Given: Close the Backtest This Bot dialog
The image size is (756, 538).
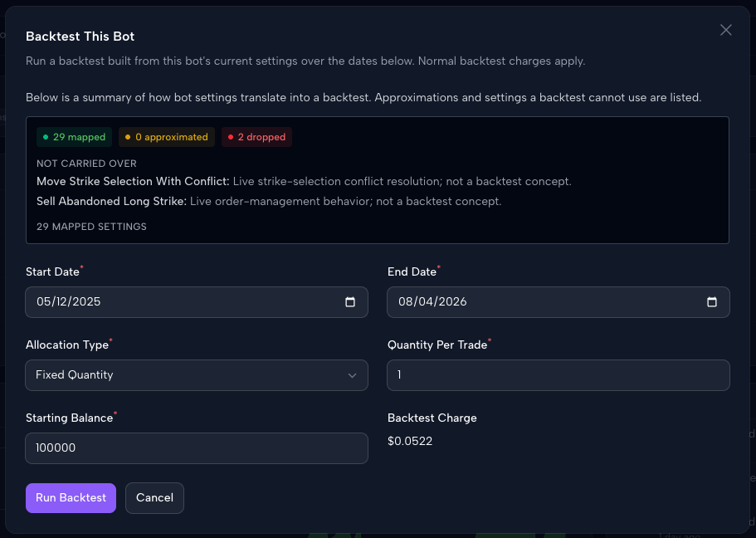Looking at the screenshot, I should click(x=725, y=30).
